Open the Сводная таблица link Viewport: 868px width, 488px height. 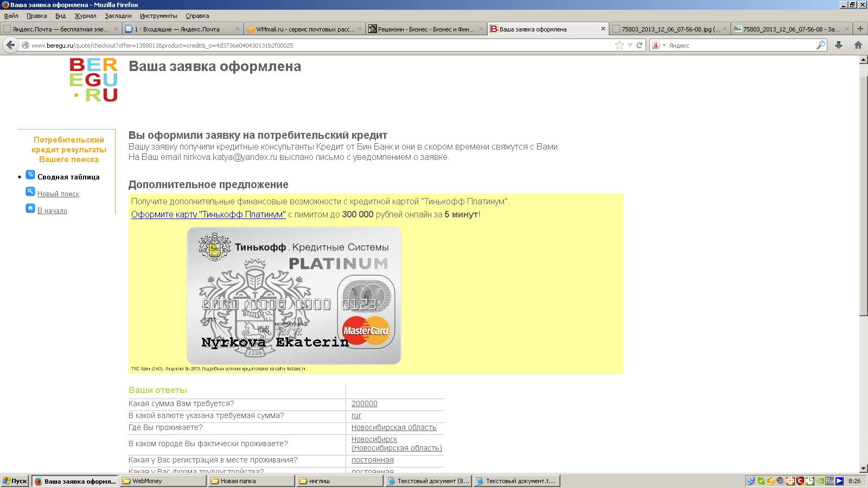(68, 177)
